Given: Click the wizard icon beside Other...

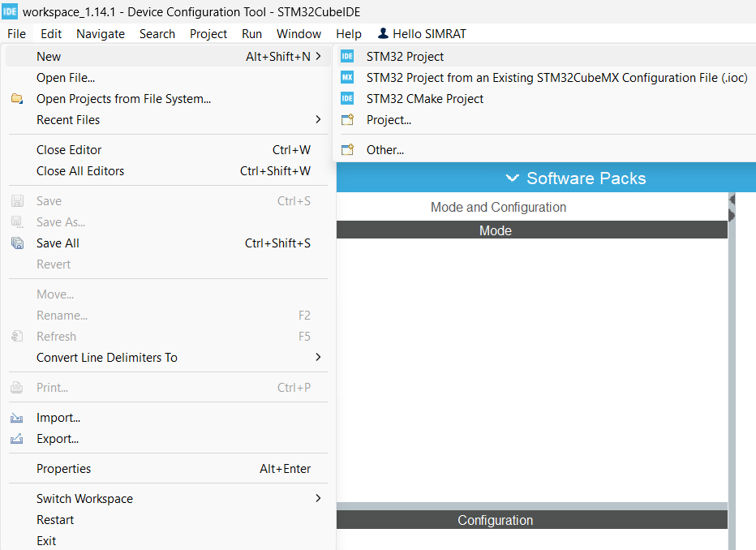Looking at the screenshot, I should click(347, 150).
